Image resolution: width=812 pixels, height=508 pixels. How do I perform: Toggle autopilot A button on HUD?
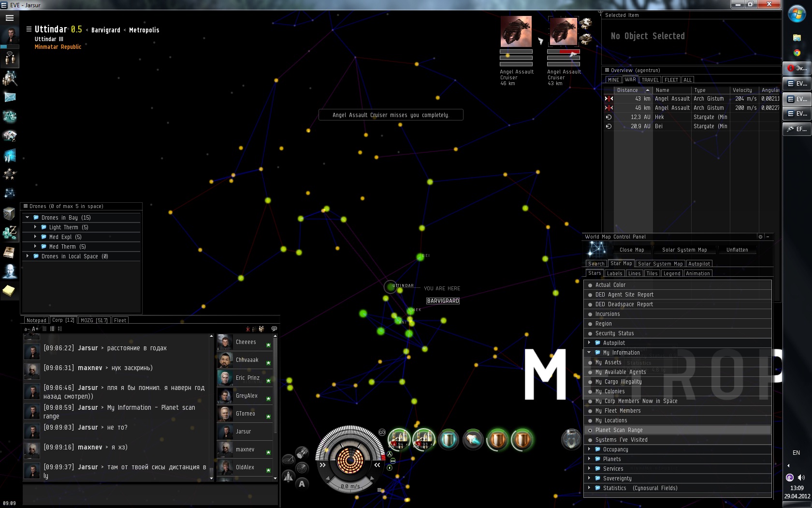(302, 483)
